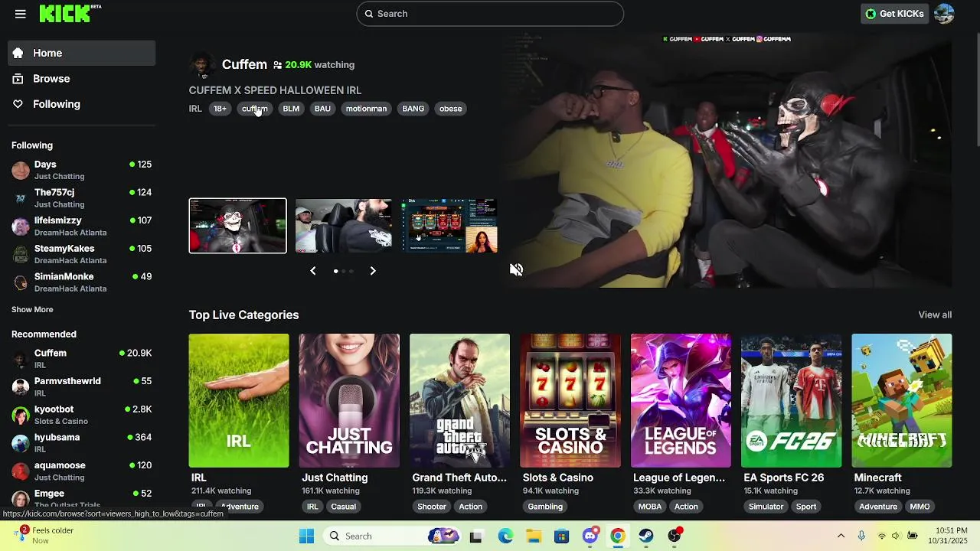Open the IRL category card
The height and width of the screenshot is (551, 980).
tap(239, 400)
